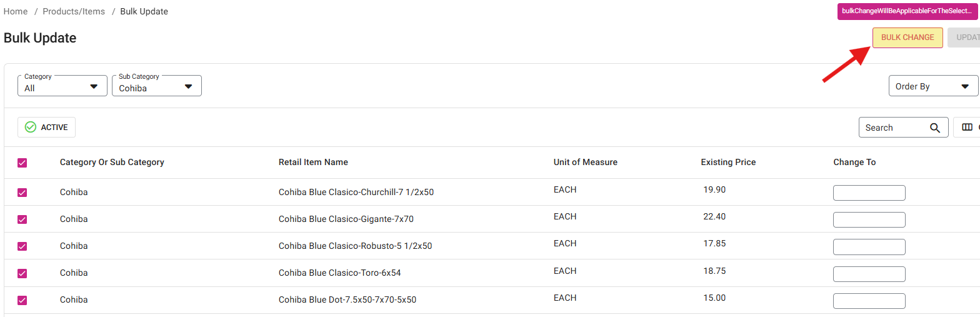Uncheck the Cohiba Blue Clasico-Churchill row
Image resolution: width=980 pixels, height=317 pixels.
pos(22,193)
